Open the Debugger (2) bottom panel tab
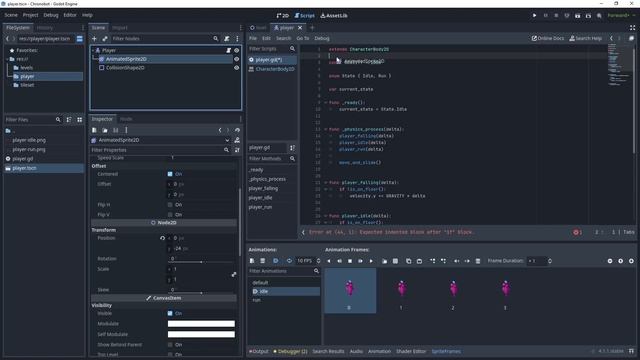Viewport: 640px width, 360px height. point(290,351)
